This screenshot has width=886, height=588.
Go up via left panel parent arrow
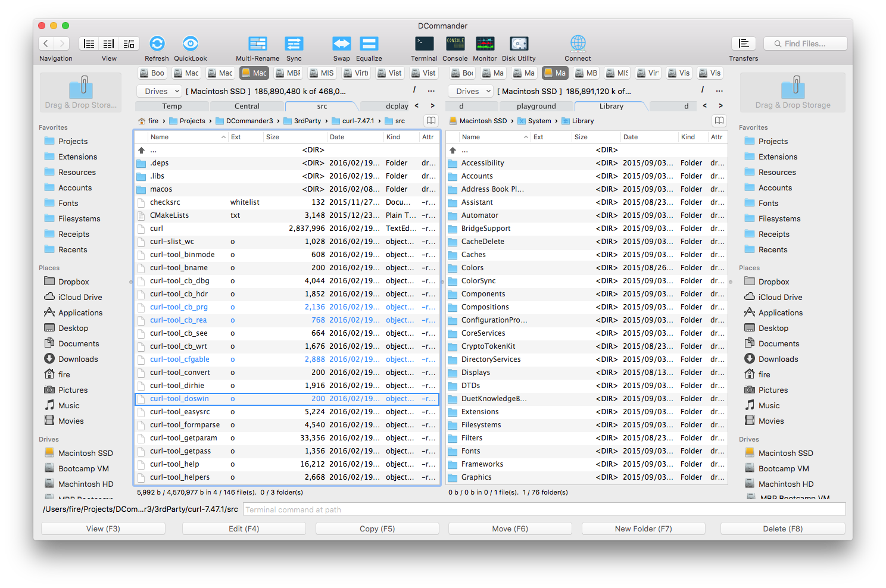pos(142,150)
